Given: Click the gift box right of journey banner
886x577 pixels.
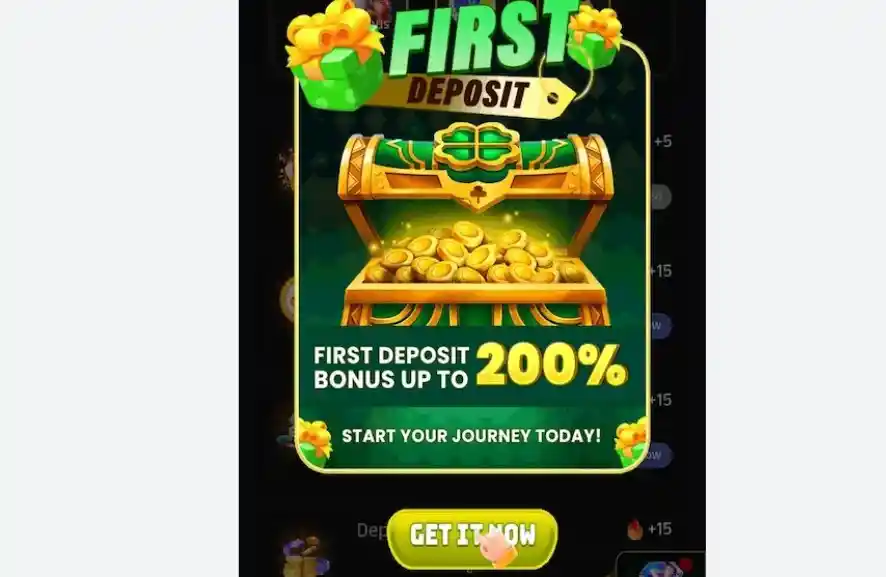Looking at the screenshot, I should click(631, 442).
